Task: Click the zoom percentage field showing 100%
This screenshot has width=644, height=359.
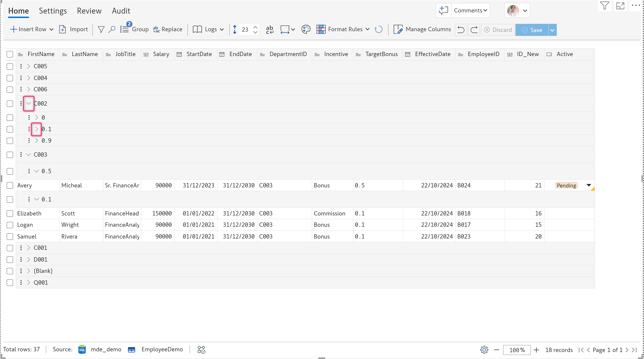Action: tap(517, 350)
